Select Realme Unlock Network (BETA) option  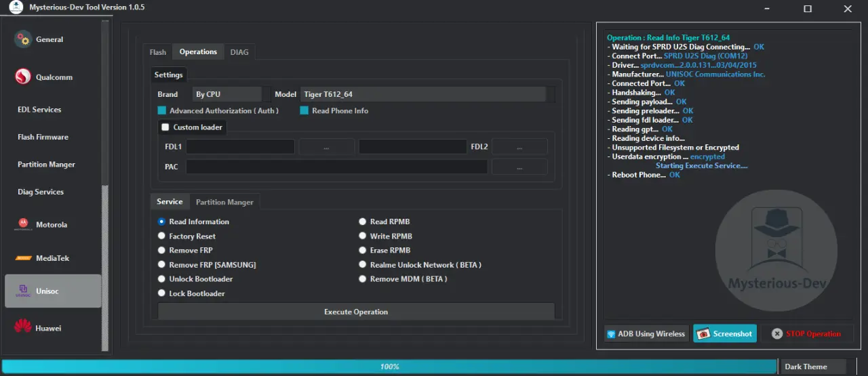(363, 265)
